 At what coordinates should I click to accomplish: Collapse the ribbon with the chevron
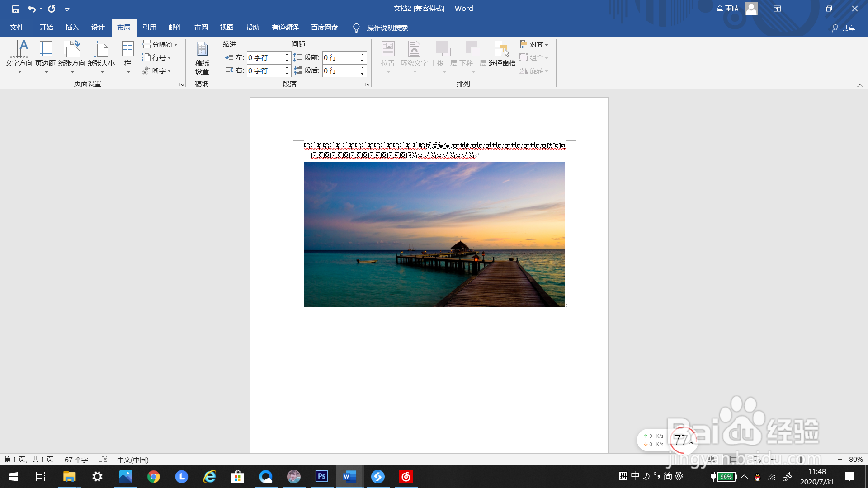[860, 85]
